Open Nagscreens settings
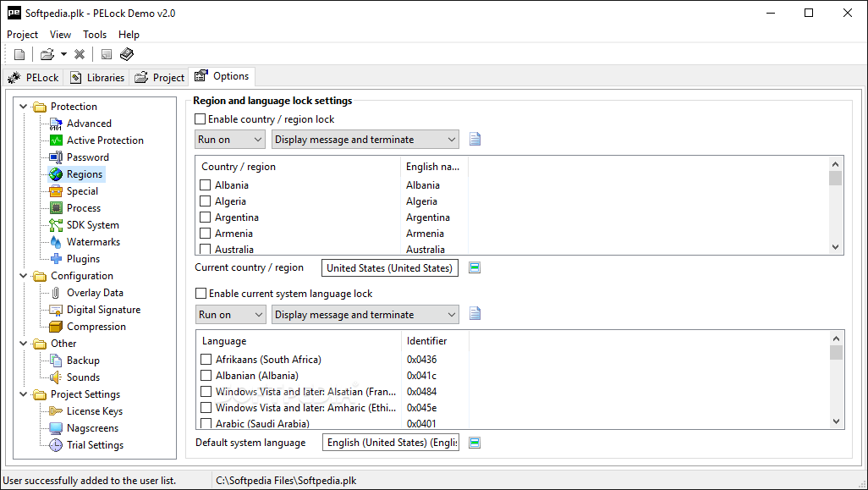The height and width of the screenshot is (490, 868). tap(92, 428)
